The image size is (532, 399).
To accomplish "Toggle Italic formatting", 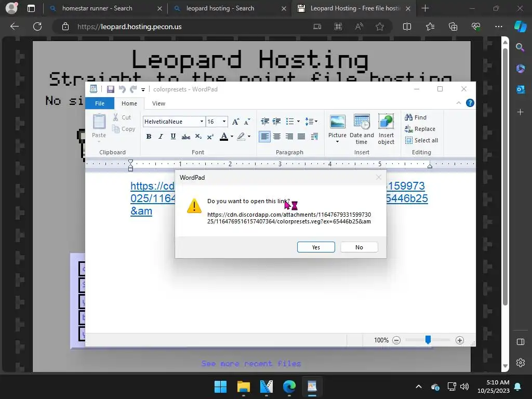I will (161, 137).
